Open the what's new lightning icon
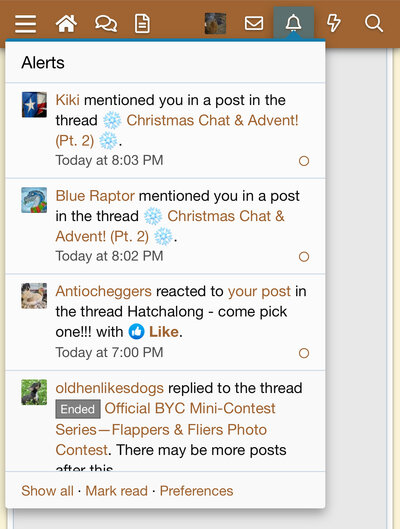The image size is (400, 529). point(334,23)
